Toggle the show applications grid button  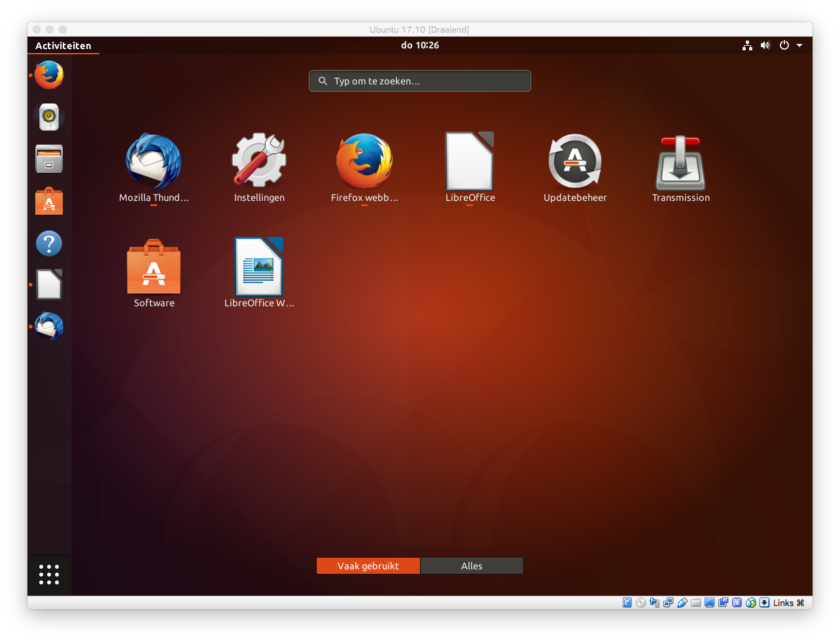tap(49, 575)
